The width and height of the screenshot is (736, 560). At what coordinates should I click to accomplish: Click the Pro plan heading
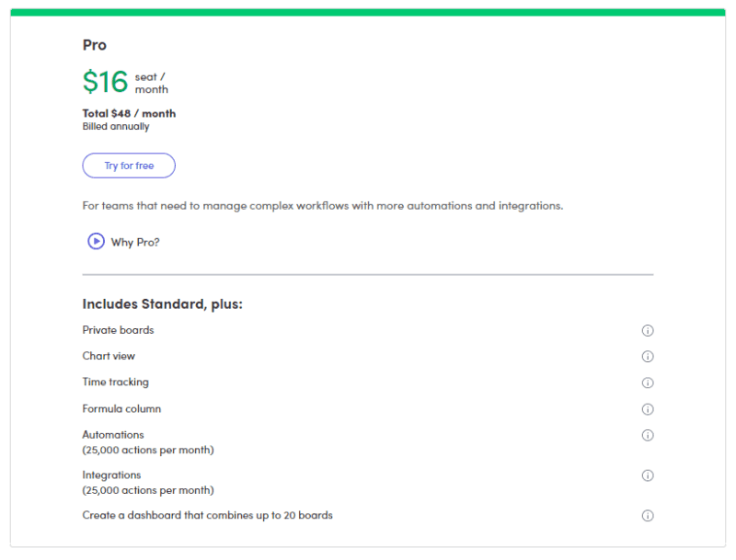point(95,45)
